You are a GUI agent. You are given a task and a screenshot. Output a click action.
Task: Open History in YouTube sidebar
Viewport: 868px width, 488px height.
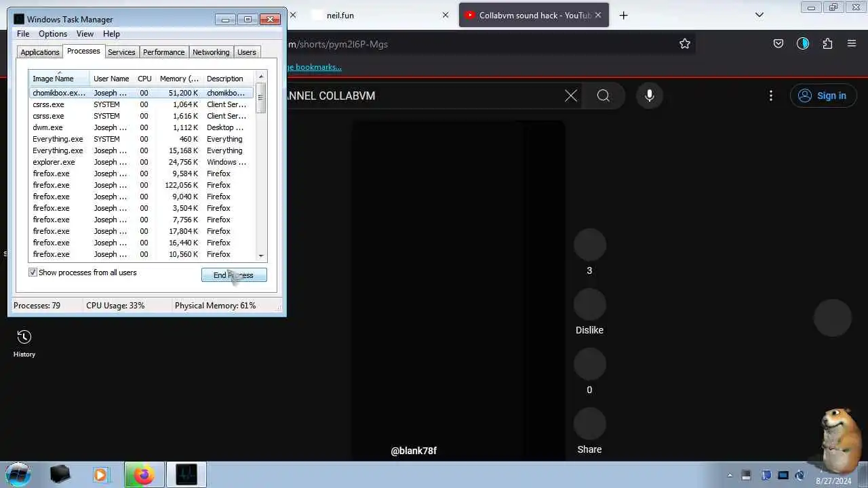click(x=24, y=344)
